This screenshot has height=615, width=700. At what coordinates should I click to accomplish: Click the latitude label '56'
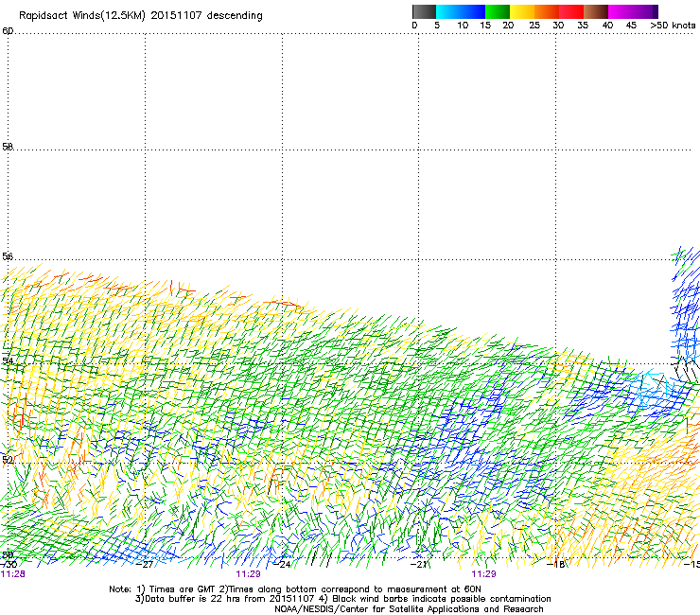pos(8,256)
